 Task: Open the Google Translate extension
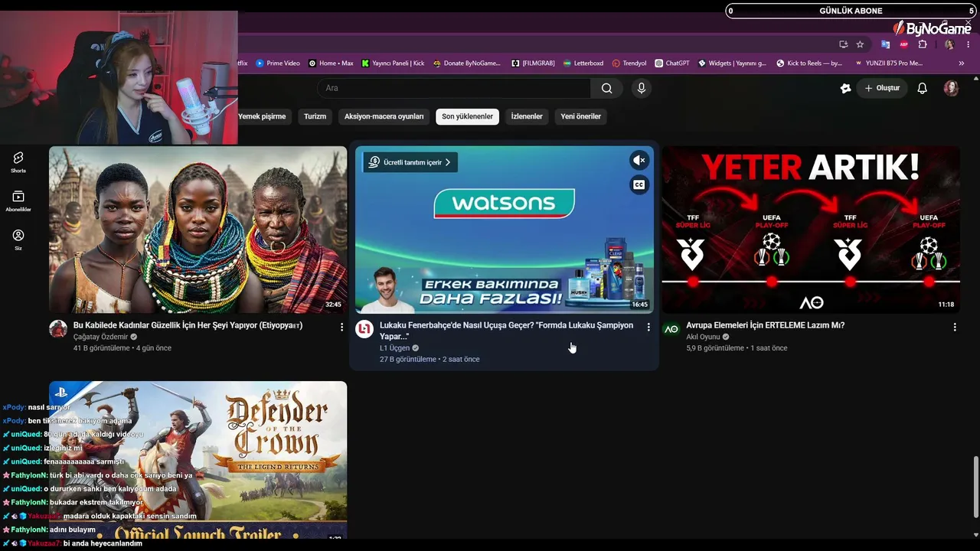pyautogui.click(x=886, y=44)
